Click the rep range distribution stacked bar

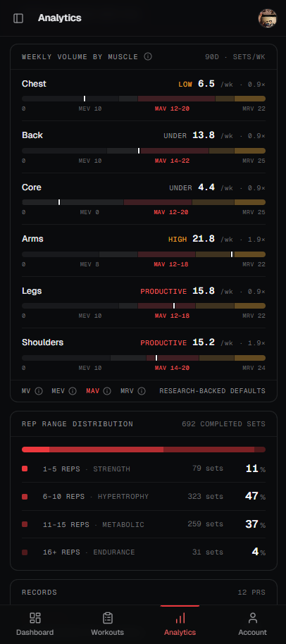(x=144, y=450)
